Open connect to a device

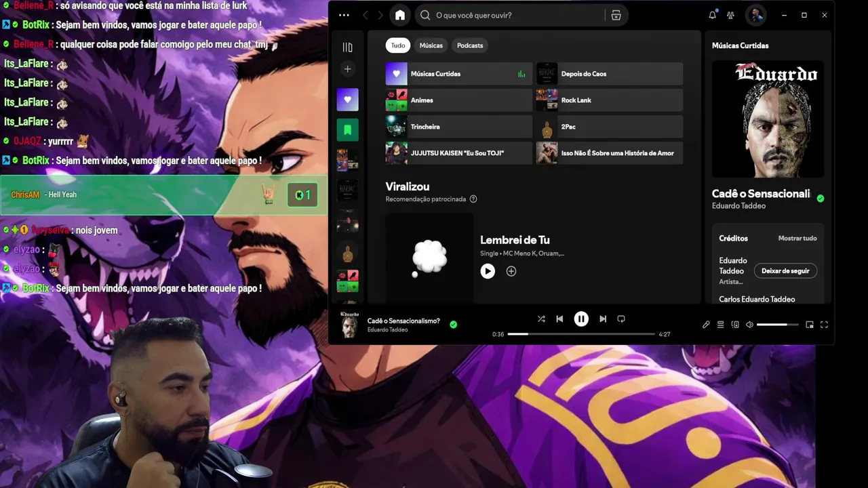point(735,325)
